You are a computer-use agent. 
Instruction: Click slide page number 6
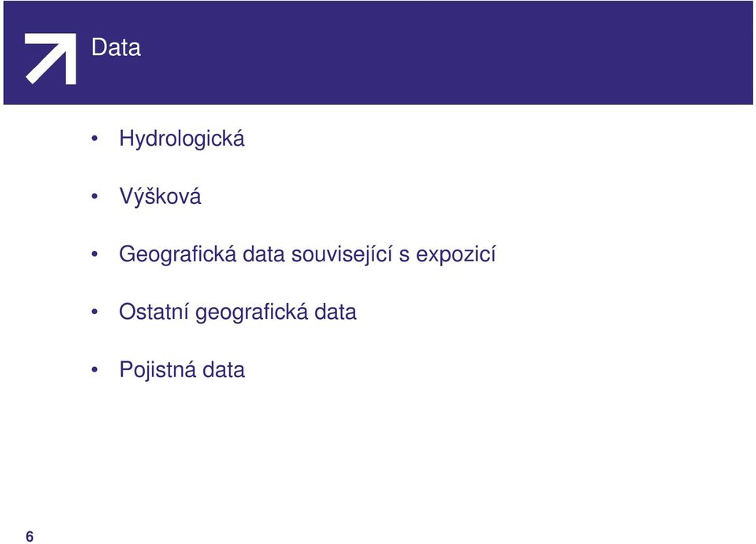[x=30, y=536]
